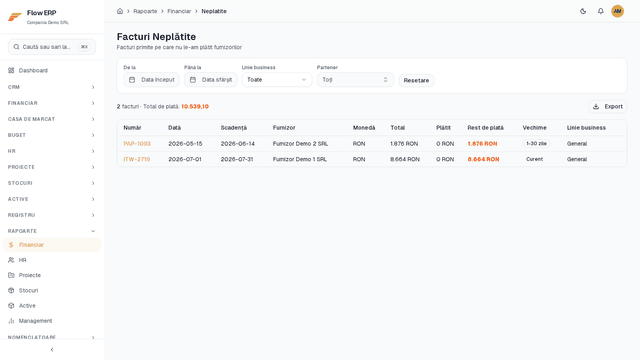Screen dimensions: 640x360
Task: Click the 1-30 zile badge
Action: 536,144
